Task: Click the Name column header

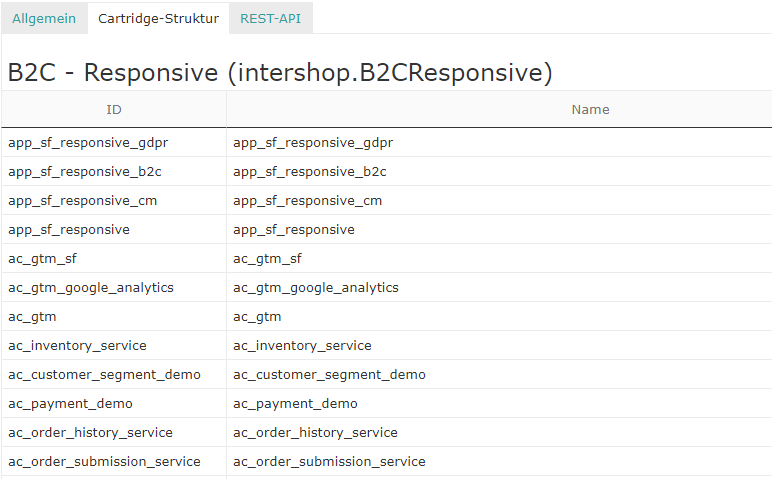Action: click(590, 109)
